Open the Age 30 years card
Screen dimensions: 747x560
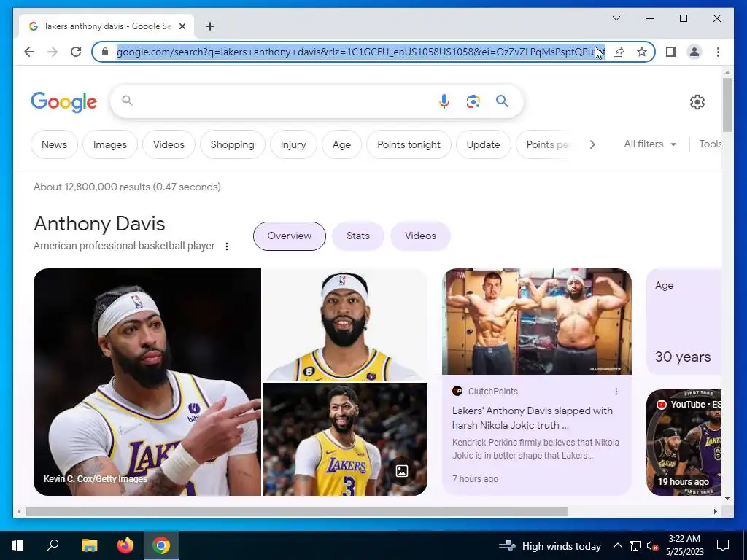point(684,322)
